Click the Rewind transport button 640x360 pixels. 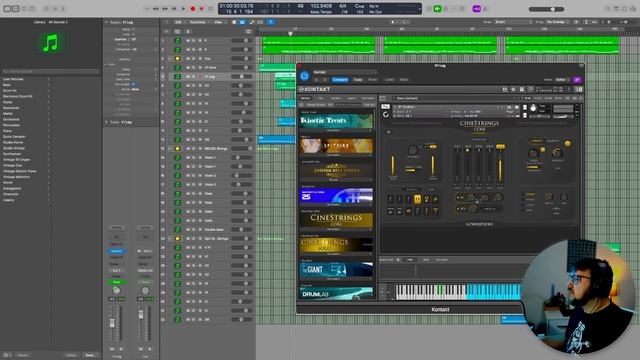point(156,9)
